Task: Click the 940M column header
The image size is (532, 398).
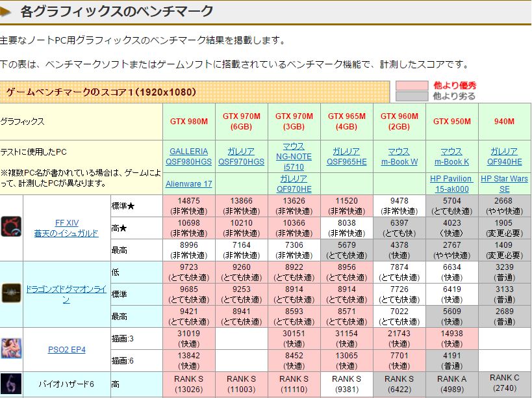Action: point(505,122)
